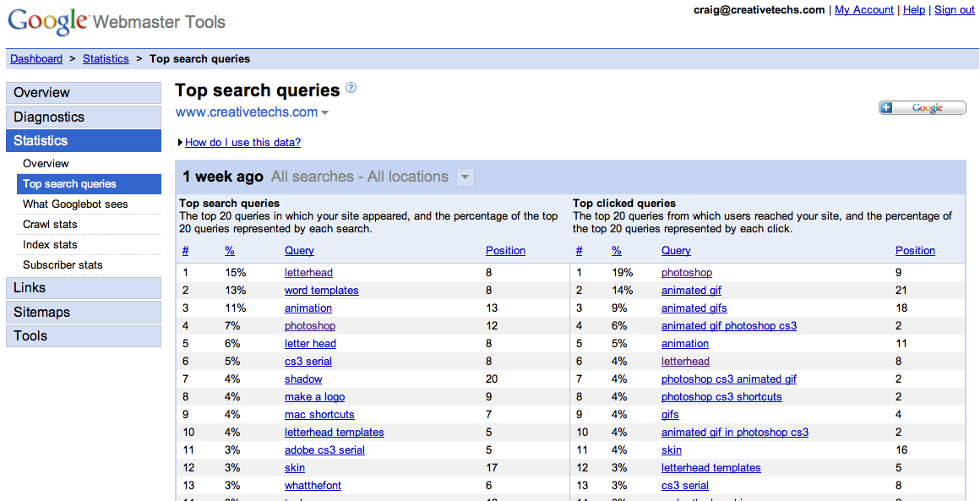
Task: Go to Statistics breadcrumb link
Action: coord(106,59)
